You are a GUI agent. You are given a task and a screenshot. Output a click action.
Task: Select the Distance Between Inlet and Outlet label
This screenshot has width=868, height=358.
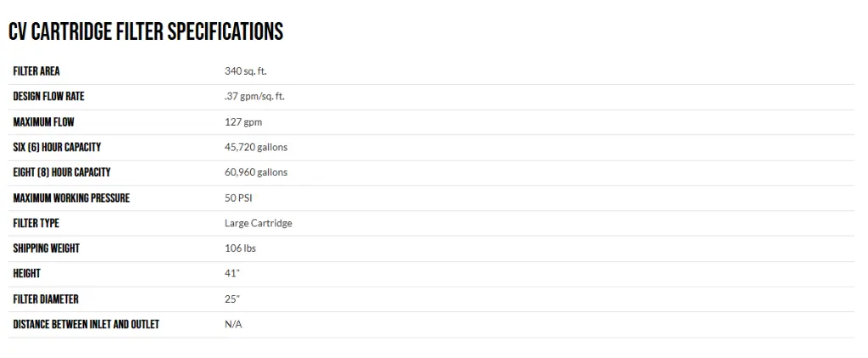click(x=86, y=324)
